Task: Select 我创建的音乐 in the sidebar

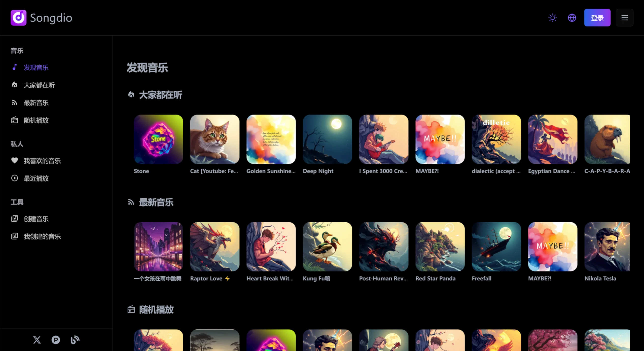Action: [x=42, y=236]
